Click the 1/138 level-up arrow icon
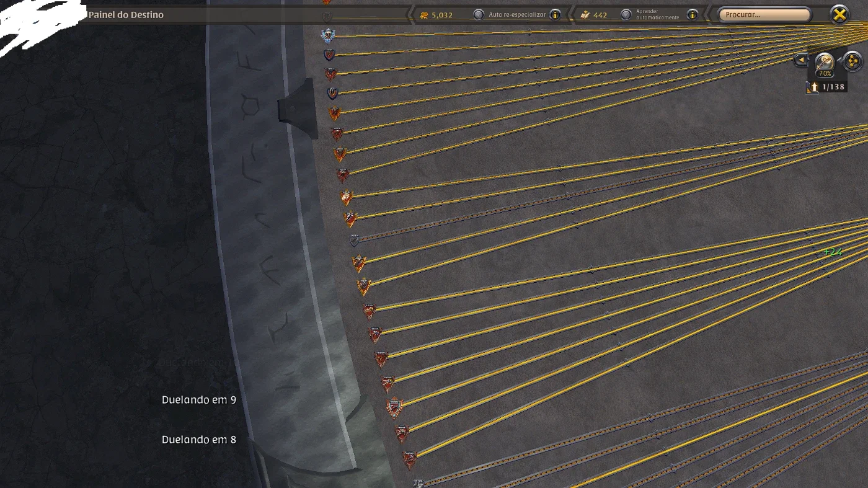 pos(813,87)
